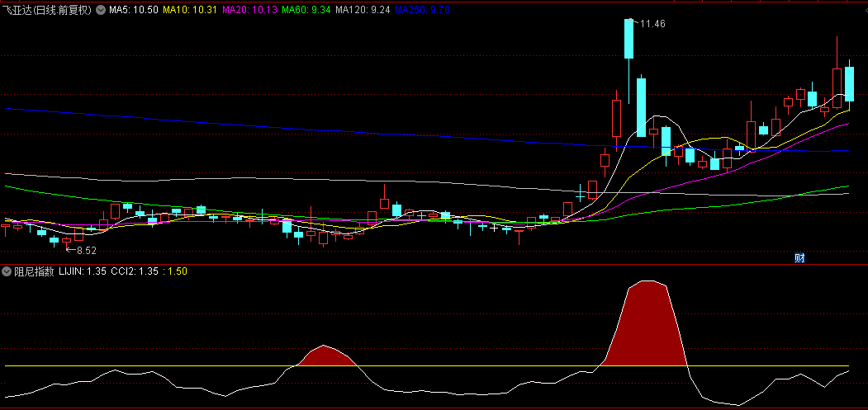Click the small red filled indicator hump
Image resolution: width=868 pixels, height=410 pixels.
[x=325, y=356]
